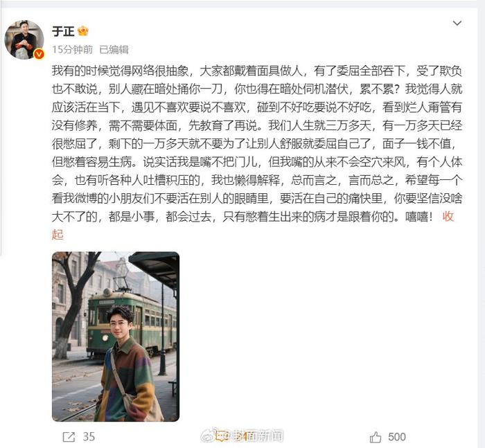Collapse the post with 收起 link
485x448 pixels.
(448, 217)
